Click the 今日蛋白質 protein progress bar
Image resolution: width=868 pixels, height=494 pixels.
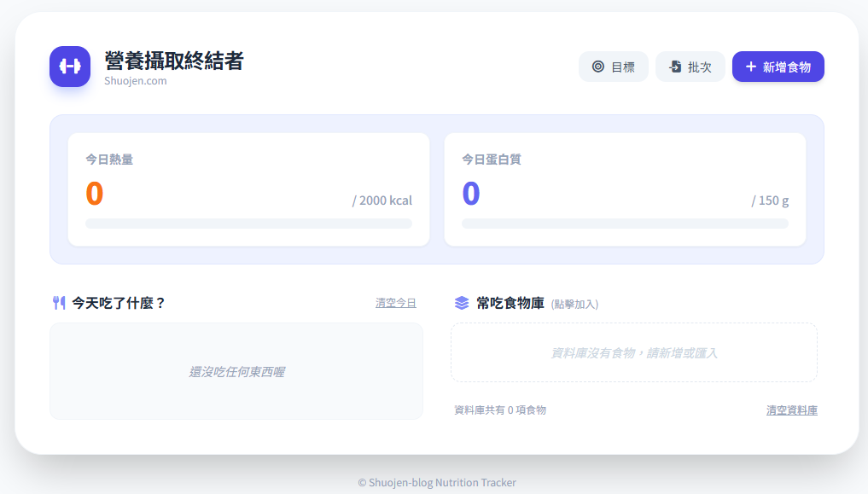pos(625,224)
